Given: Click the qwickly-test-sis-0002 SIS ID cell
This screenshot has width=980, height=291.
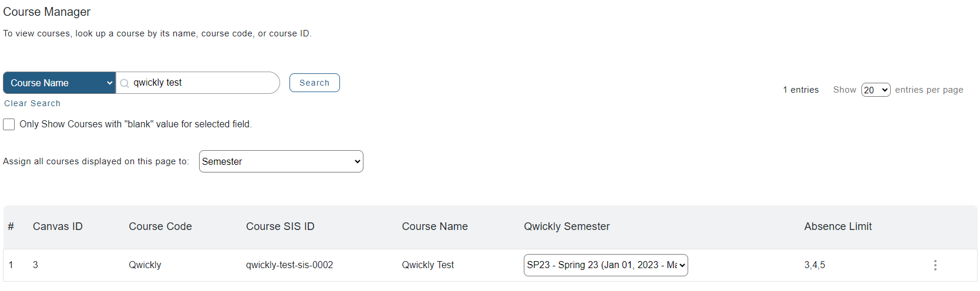Looking at the screenshot, I should 289,265.
